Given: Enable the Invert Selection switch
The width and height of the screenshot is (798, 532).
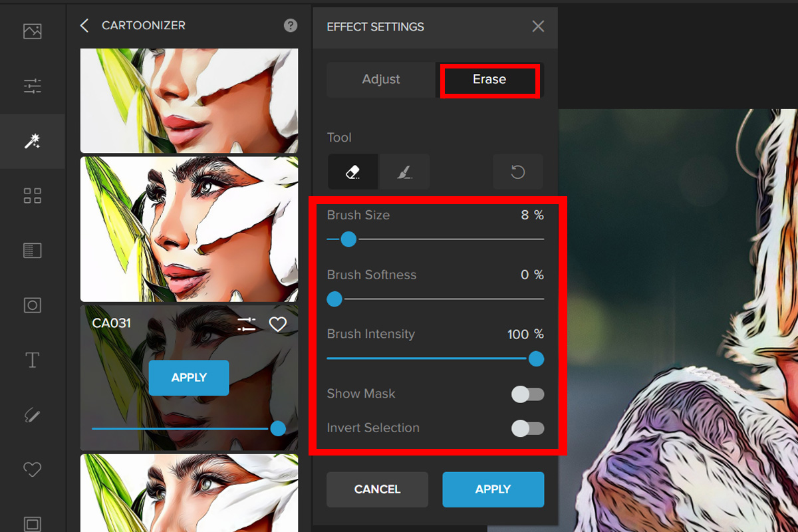Looking at the screenshot, I should pos(528,428).
